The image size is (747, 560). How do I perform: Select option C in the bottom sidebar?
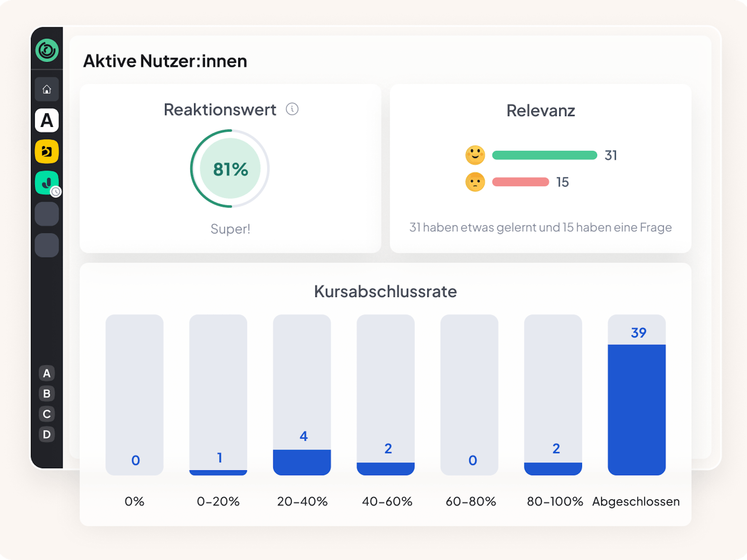[x=46, y=414]
